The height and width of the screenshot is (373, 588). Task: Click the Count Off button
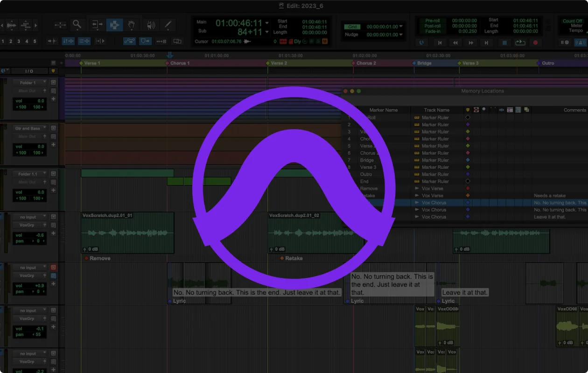point(573,21)
